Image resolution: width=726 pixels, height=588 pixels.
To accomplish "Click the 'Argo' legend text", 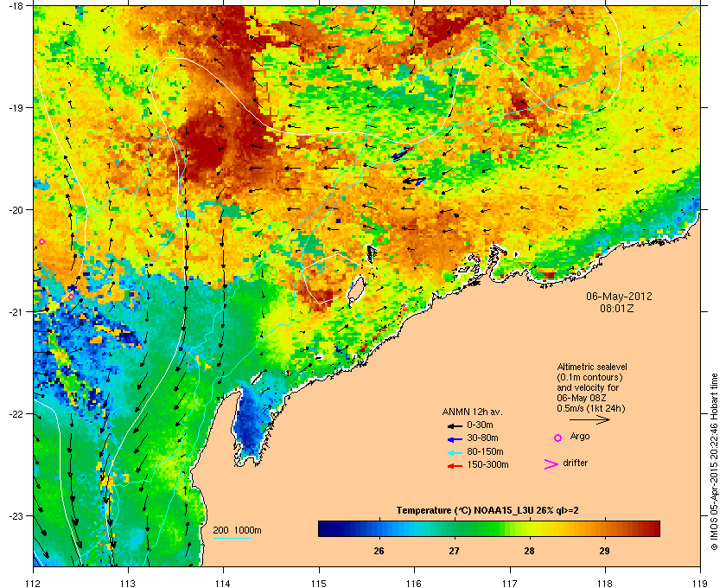I will (x=580, y=437).
